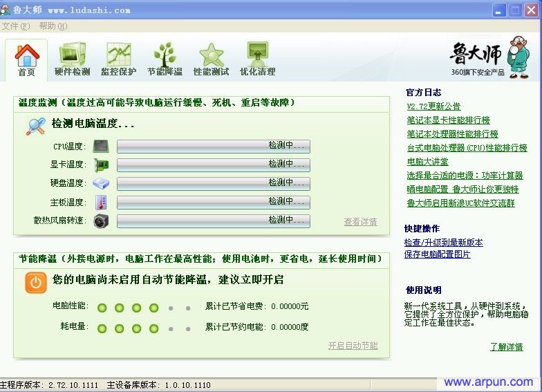Click the 使用说明 heading
542x392 pixels.
click(x=423, y=290)
